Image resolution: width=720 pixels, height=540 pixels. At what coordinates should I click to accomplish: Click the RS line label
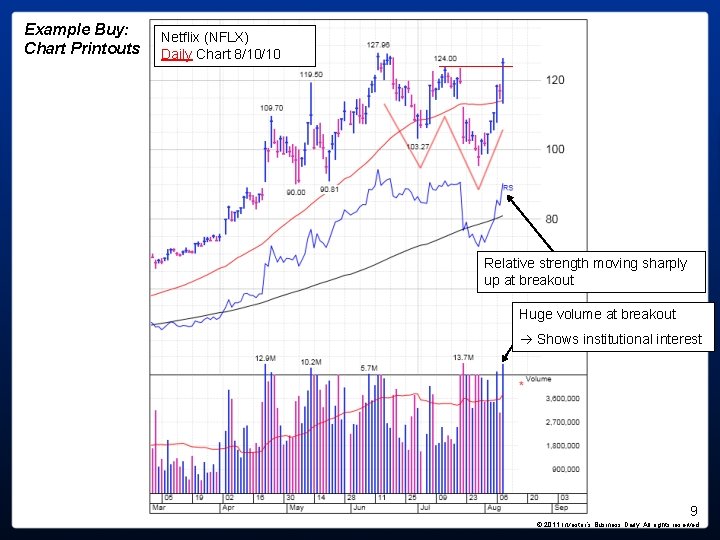[x=508, y=188]
